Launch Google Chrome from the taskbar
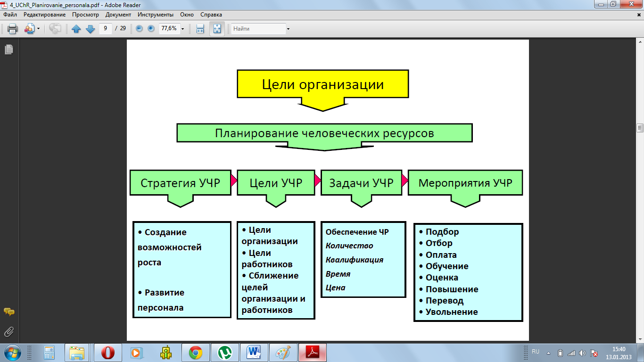This screenshot has width=644, height=362. 195,353
